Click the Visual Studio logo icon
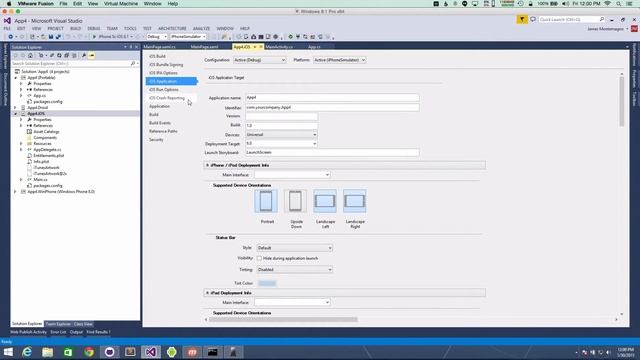640x360 pixels. [7, 20]
